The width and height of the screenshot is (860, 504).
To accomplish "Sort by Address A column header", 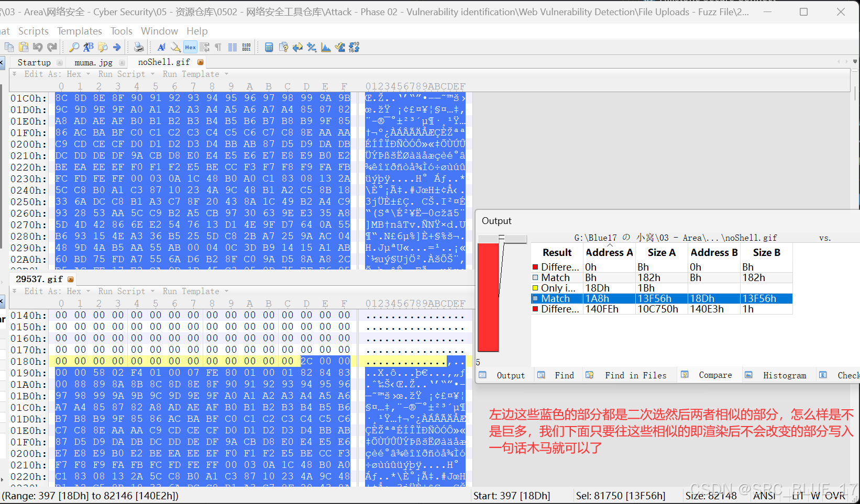I will pyautogui.click(x=609, y=252).
